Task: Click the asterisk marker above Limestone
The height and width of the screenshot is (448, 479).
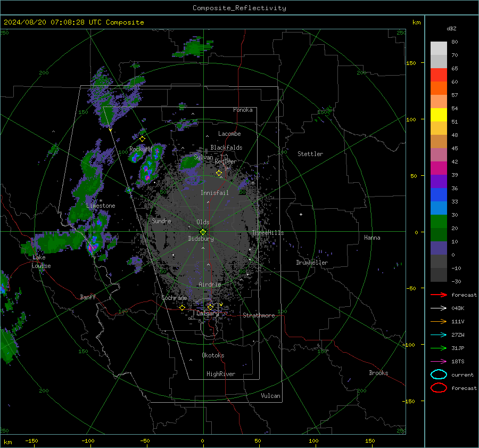Action: [101, 201]
